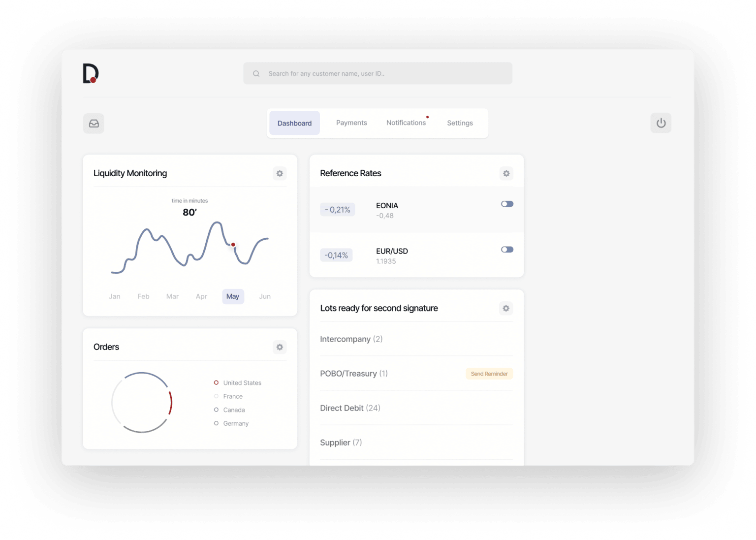Select the France radio button
756x540 pixels.
(216, 396)
